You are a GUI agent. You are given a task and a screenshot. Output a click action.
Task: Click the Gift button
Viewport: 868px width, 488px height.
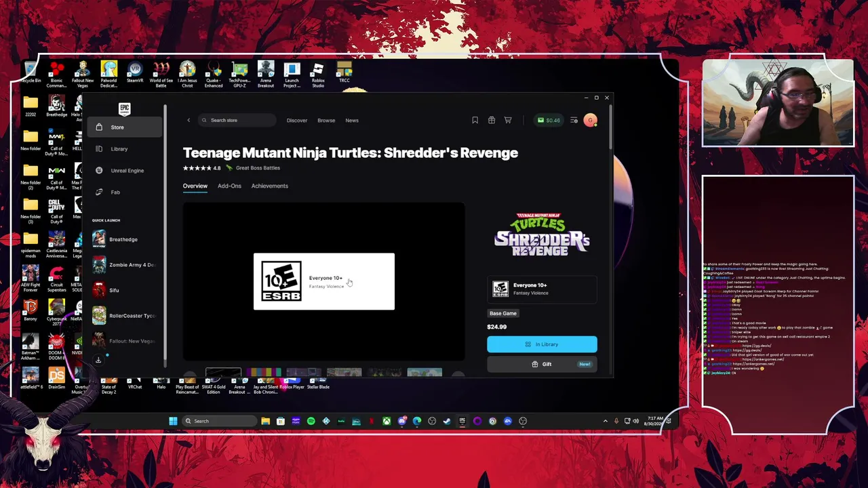coord(542,365)
